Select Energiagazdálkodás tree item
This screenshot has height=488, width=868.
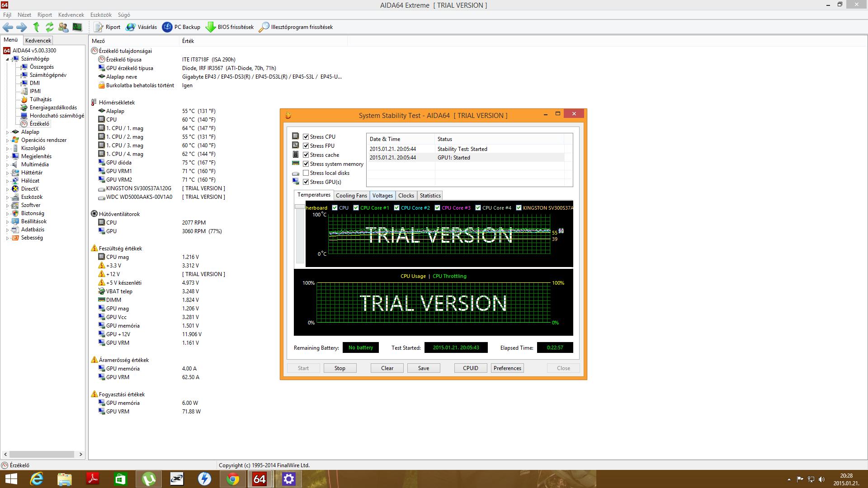point(53,108)
